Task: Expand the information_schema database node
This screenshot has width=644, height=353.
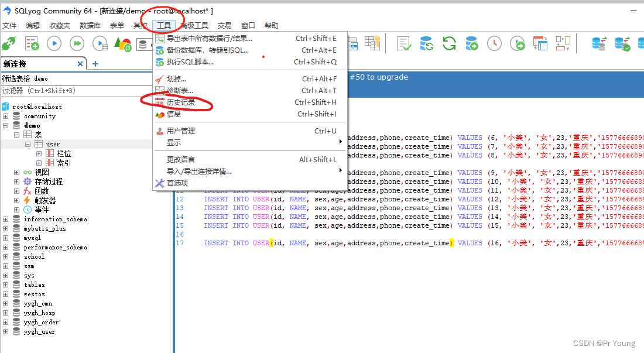Action: click(x=5, y=219)
